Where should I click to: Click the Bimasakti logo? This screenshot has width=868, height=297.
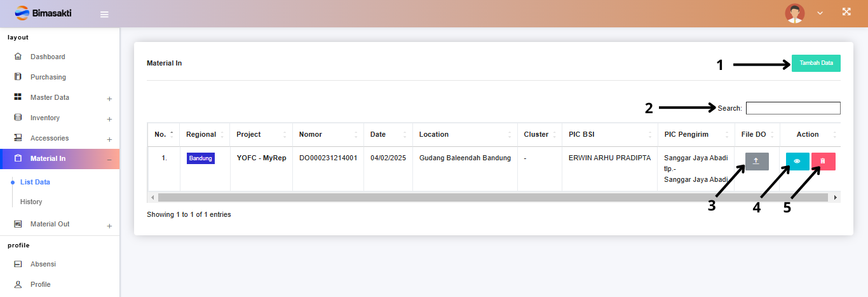click(x=43, y=13)
